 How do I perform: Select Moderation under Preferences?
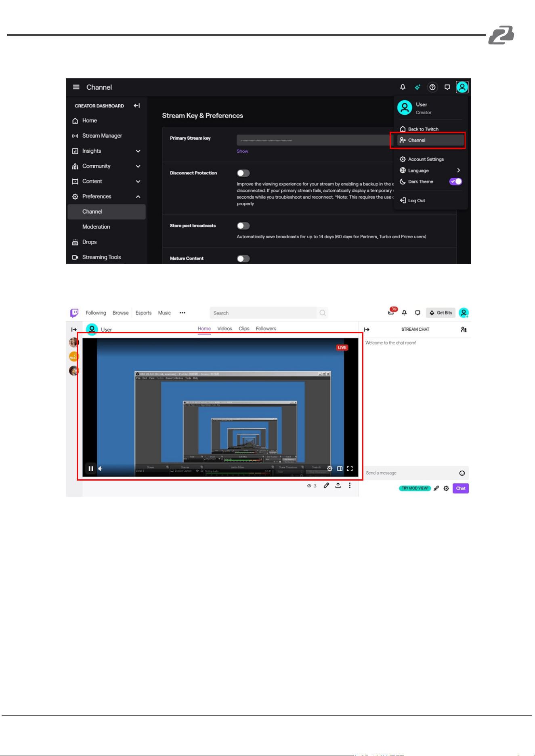[x=96, y=227]
